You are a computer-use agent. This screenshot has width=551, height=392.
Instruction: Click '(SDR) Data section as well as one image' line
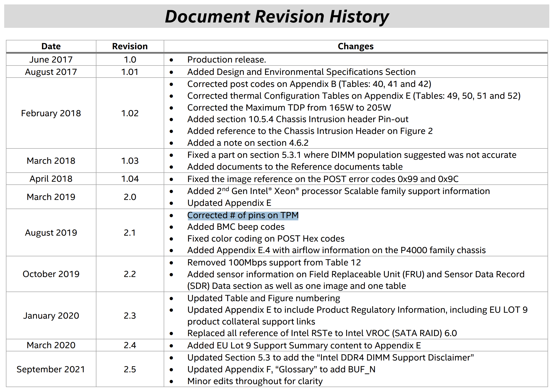(297, 286)
